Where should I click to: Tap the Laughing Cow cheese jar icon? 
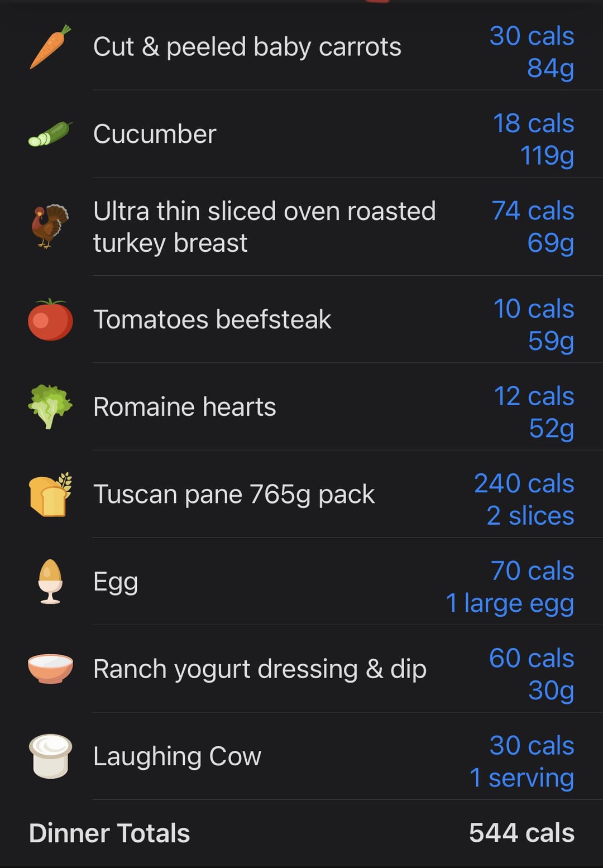point(50,756)
